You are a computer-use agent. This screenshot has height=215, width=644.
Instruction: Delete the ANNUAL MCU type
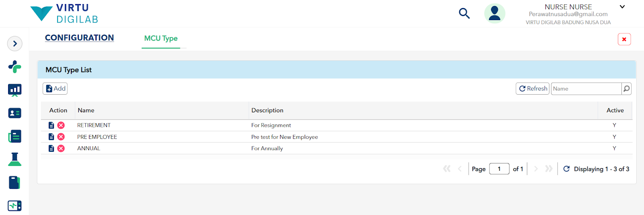[61, 149]
